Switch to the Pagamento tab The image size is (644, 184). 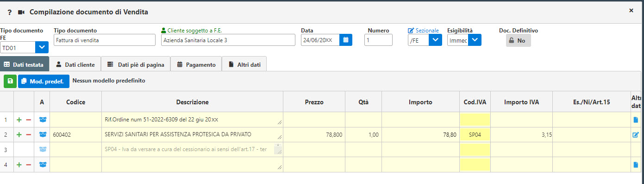tap(196, 65)
